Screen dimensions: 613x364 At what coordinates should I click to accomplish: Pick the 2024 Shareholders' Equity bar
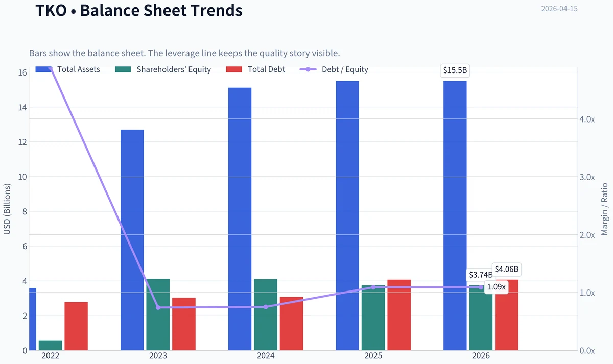pos(266,315)
